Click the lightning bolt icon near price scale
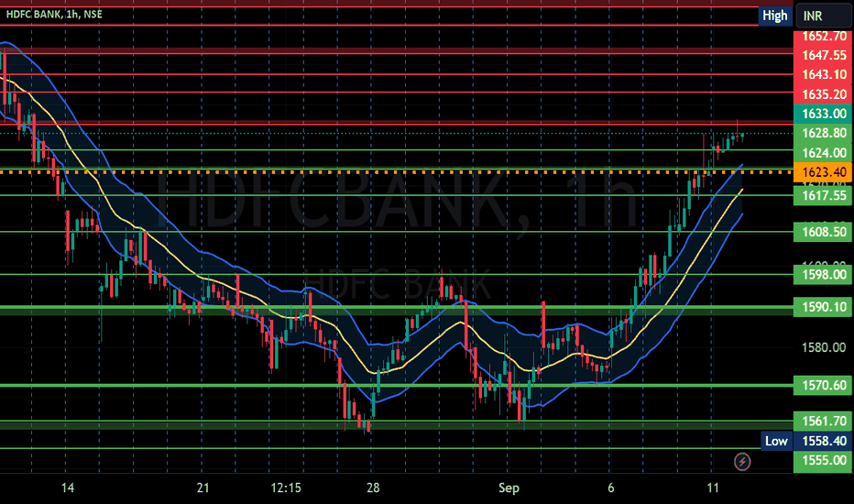This screenshot has height=504, width=854. click(742, 462)
